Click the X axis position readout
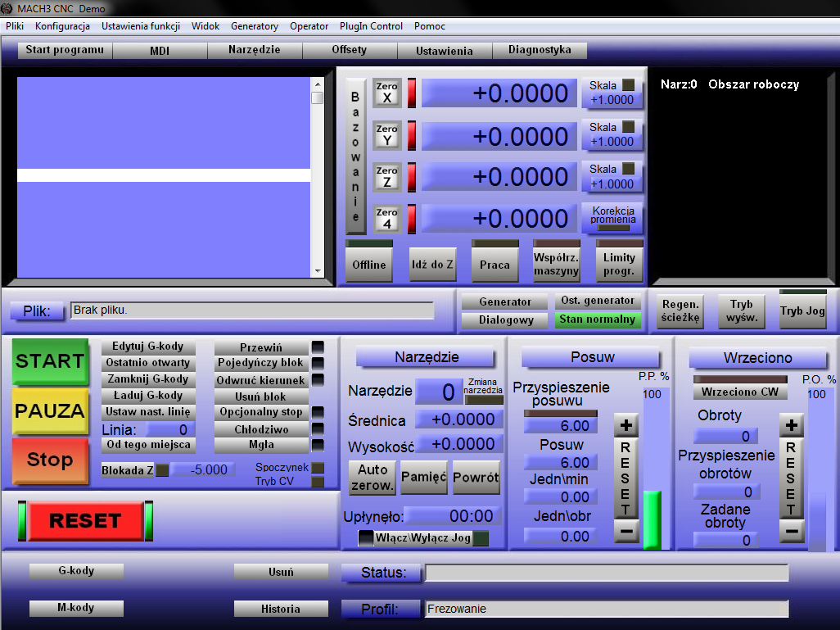Image resolution: width=840 pixels, height=630 pixels. coord(499,93)
